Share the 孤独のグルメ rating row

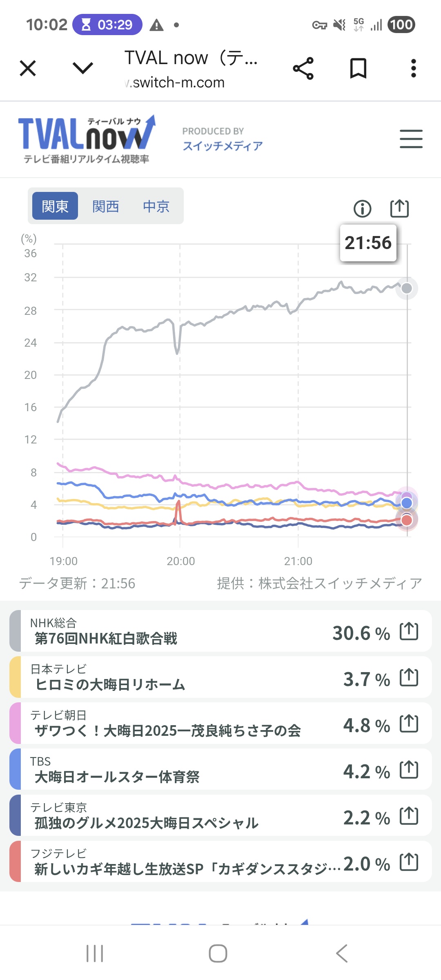(x=409, y=816)
